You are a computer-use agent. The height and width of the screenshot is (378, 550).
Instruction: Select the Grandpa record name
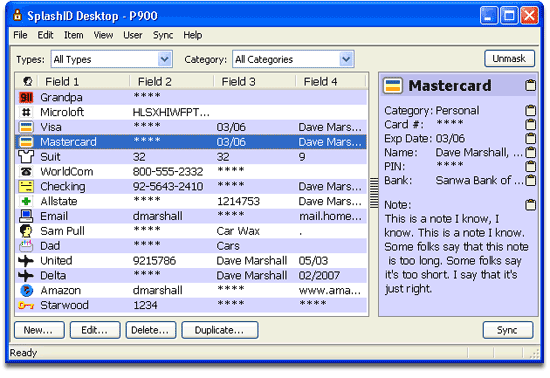click(61, 97)
